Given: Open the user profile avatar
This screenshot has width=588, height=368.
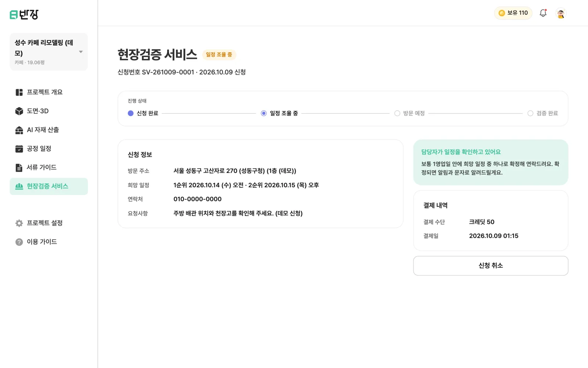Looking at the screenshot, I should [x=560, y=13].
